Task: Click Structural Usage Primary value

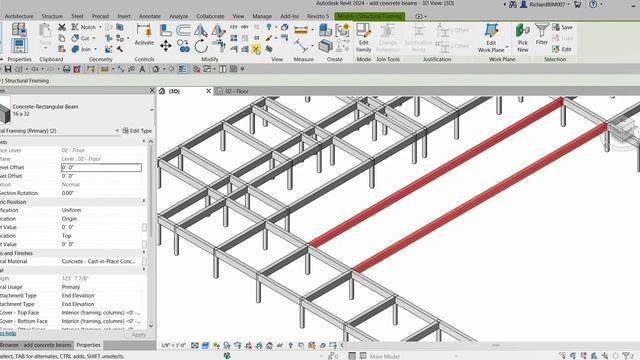Action: click(71, 287)
